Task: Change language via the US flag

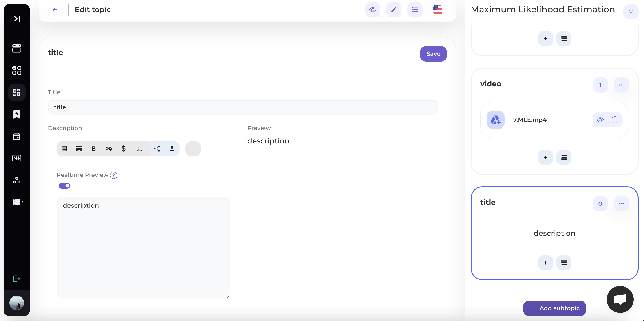Action: click(438, 9)
